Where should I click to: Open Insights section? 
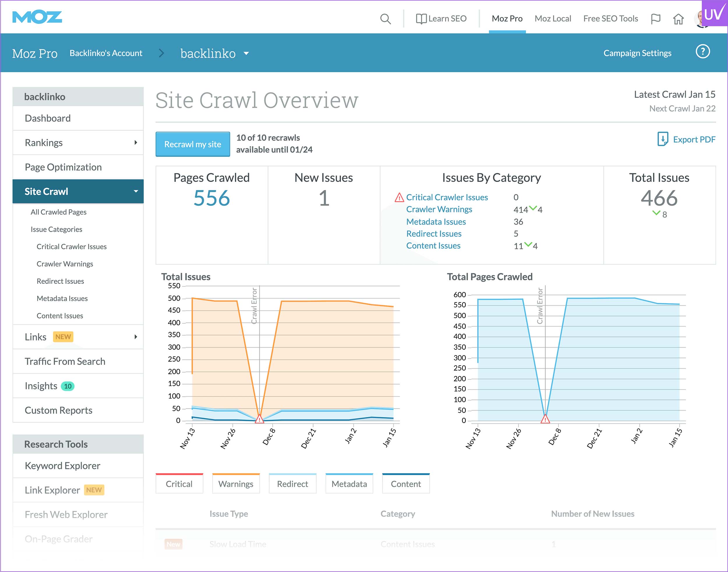coord(78,386)
